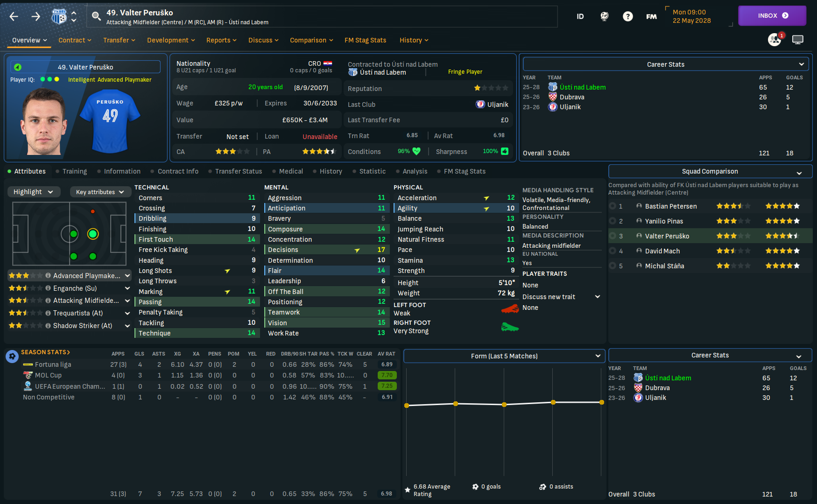Screen dimensions: 817x504
Task: Click the player search name field
Action: click(322, 17)
